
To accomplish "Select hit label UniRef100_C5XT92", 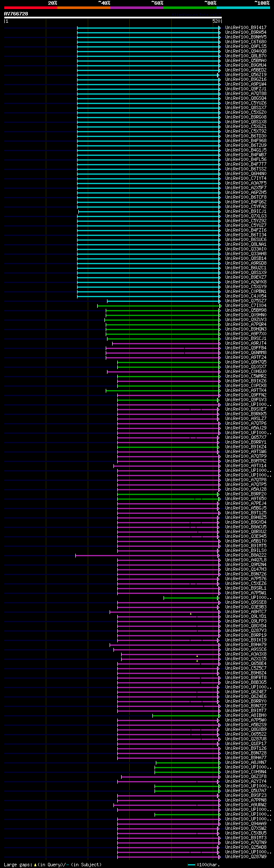I will [x=246, y=131].
